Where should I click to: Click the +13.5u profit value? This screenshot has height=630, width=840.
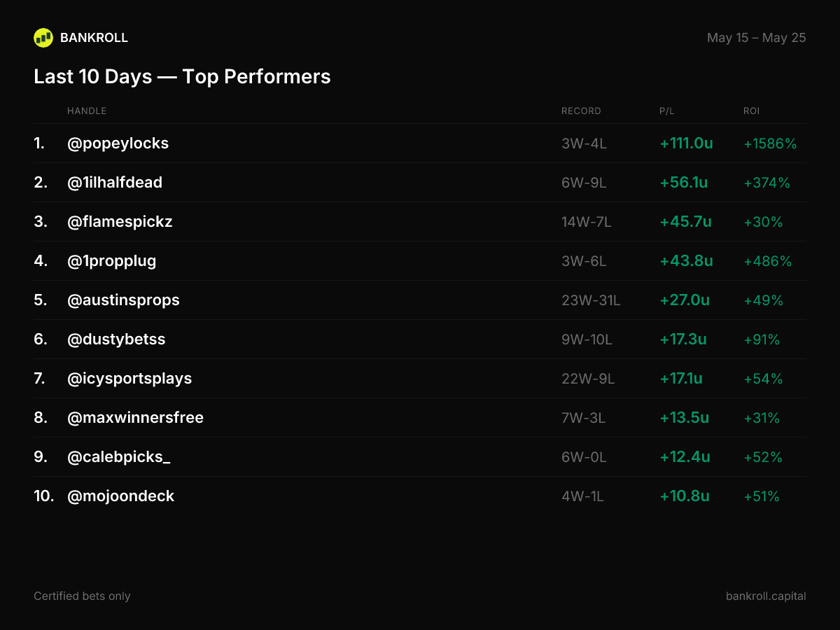684,418
